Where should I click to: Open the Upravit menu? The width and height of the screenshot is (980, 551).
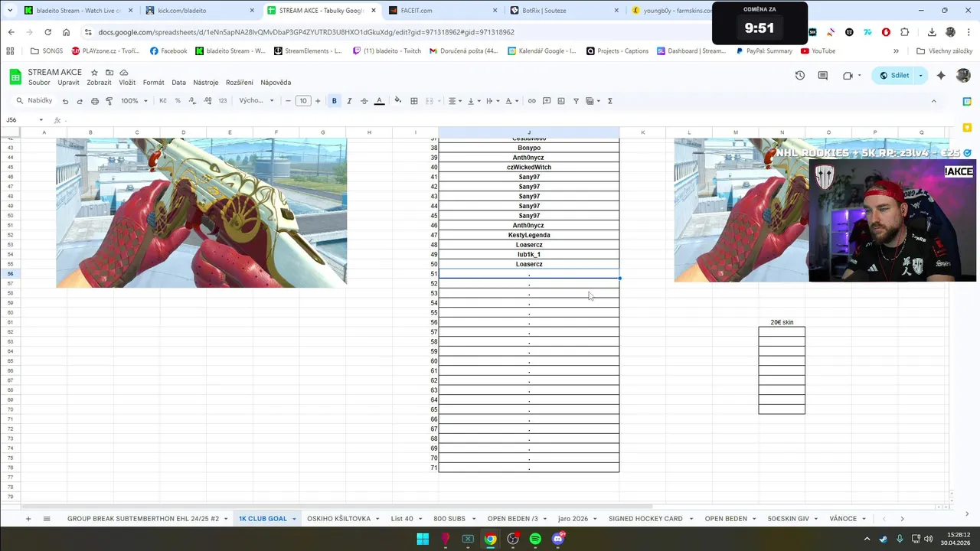point(68,83)
